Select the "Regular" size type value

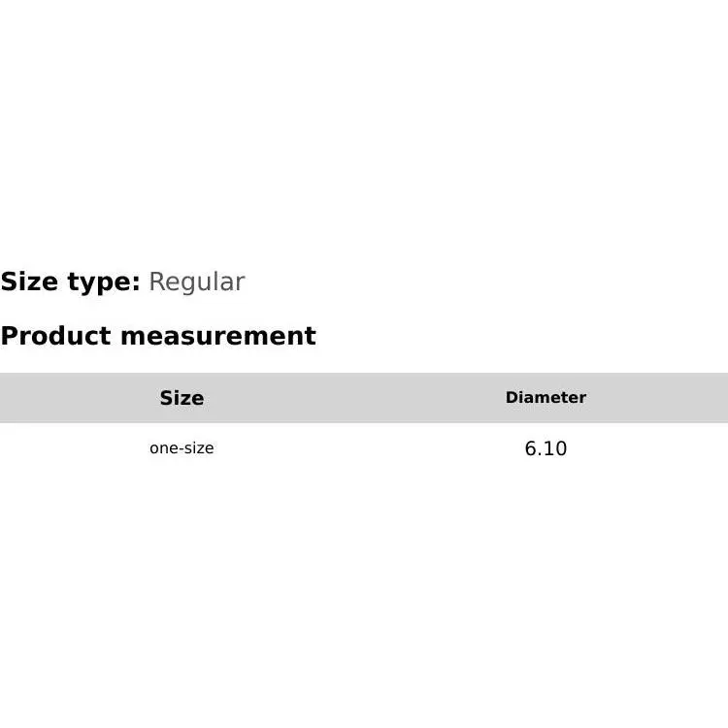click(196, 282)
